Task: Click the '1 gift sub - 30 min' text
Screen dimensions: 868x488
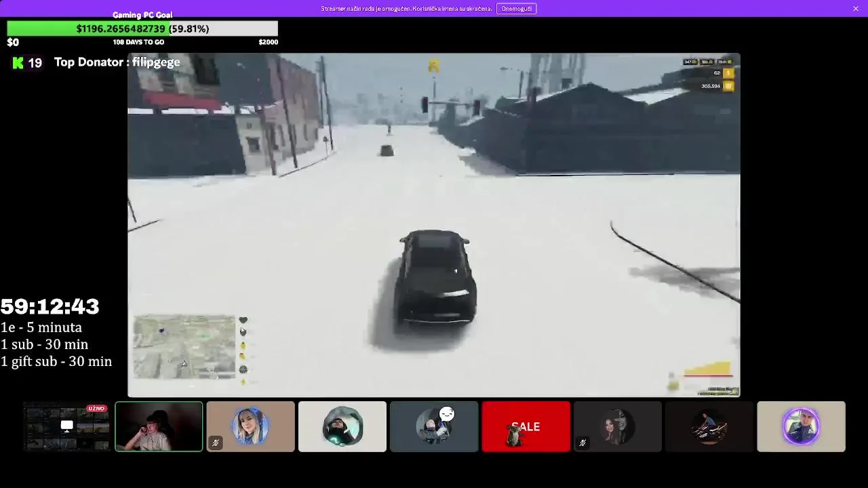Action: [56, 361]
